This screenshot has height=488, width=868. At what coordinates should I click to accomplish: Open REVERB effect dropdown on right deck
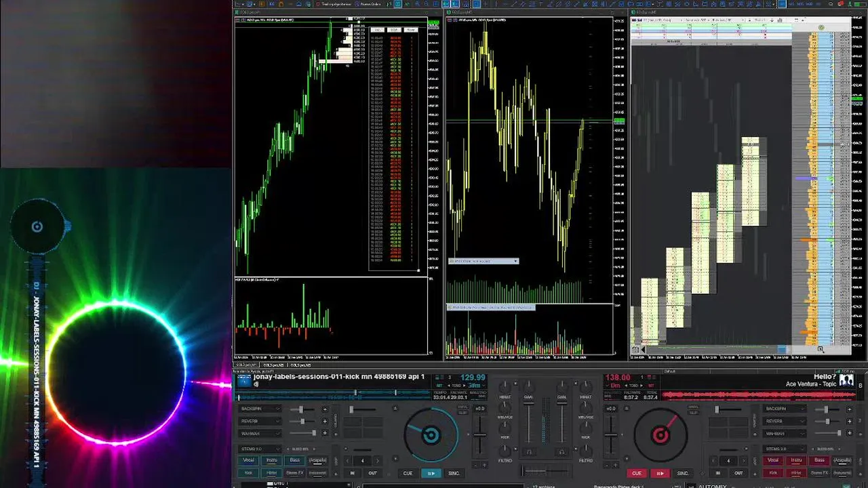(x=785, y=421)
